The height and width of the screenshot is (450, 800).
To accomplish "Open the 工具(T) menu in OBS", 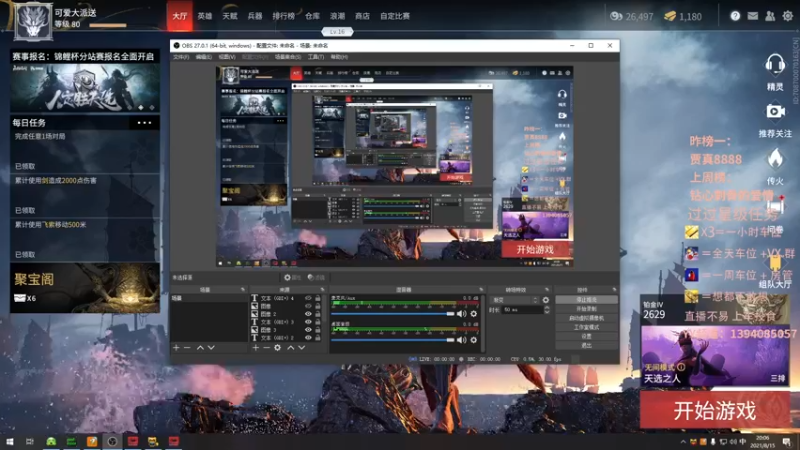I will [x=316, y=57].
